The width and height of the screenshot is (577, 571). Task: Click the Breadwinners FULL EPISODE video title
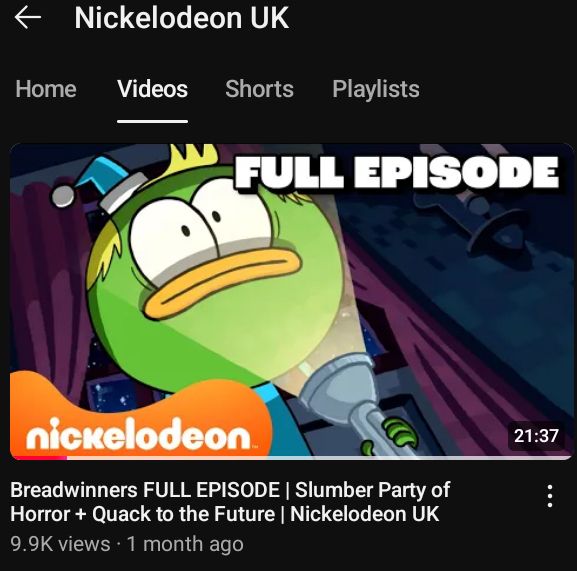230,502
